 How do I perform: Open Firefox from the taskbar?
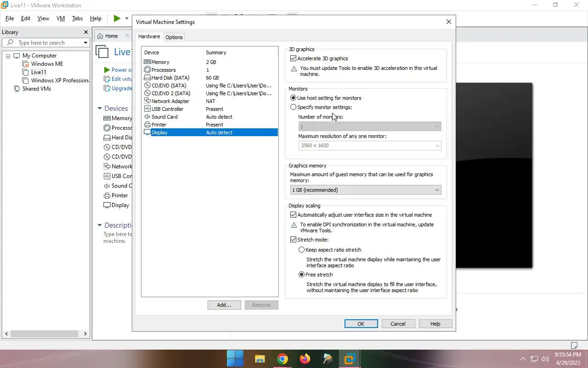tap(305, 359)
